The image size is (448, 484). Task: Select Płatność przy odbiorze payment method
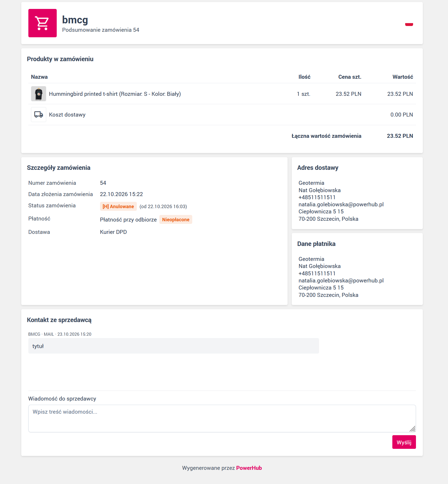(x=128, y=220)
